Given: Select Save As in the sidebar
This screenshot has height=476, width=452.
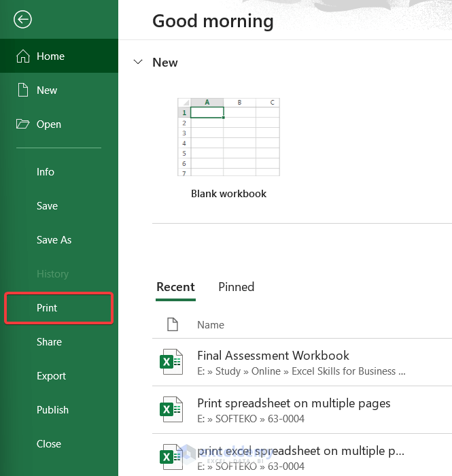Looking at the screenshot, I should tap(54, 240).
